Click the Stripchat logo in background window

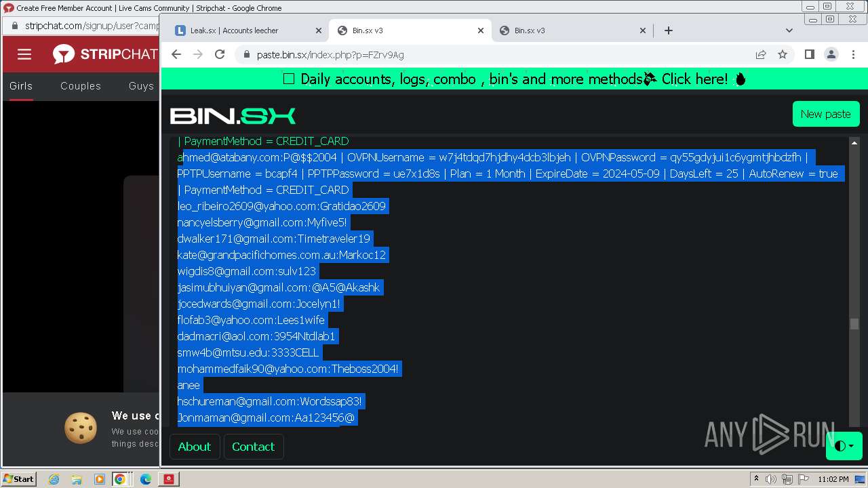click(x=104, y=54)
